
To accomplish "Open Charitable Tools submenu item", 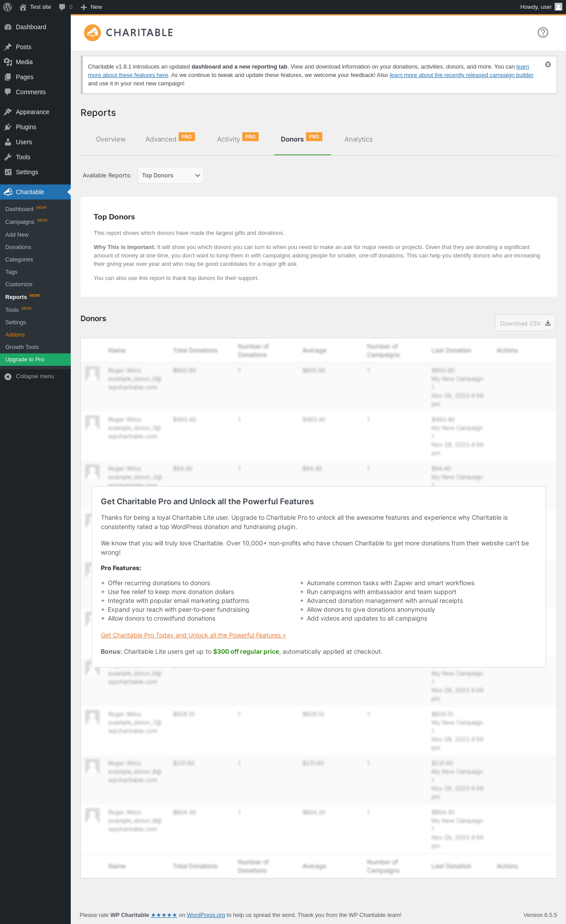I will tap(35, 310).
